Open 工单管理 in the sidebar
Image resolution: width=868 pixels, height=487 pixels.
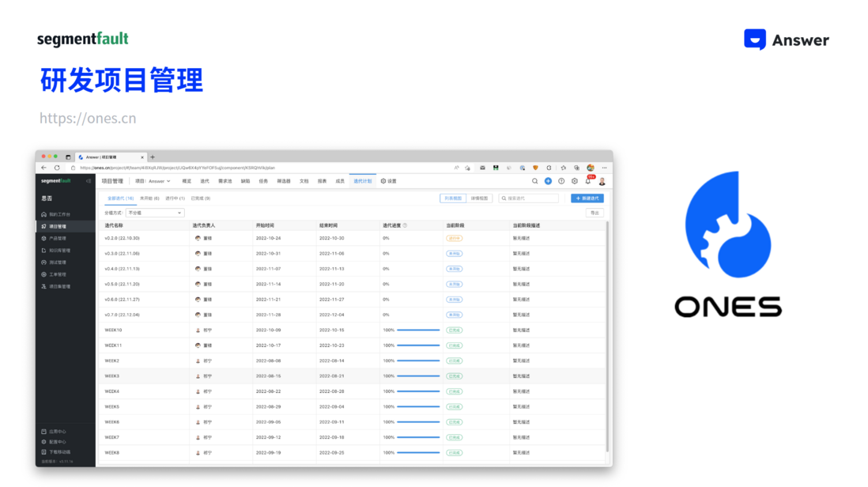pos(54,274)
